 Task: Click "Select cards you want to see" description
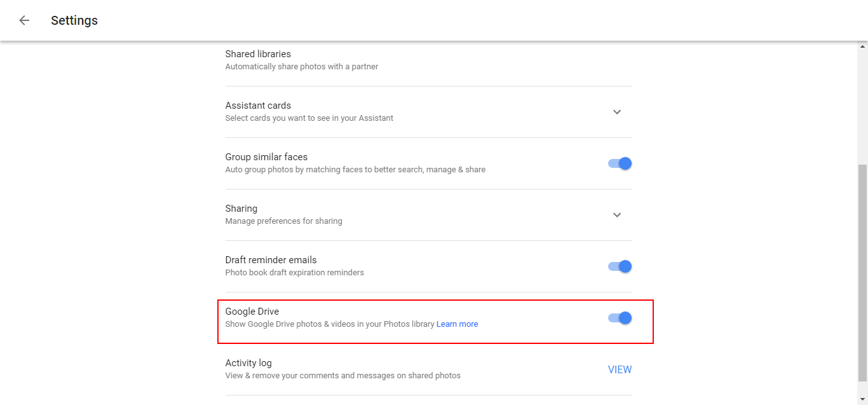309,118
